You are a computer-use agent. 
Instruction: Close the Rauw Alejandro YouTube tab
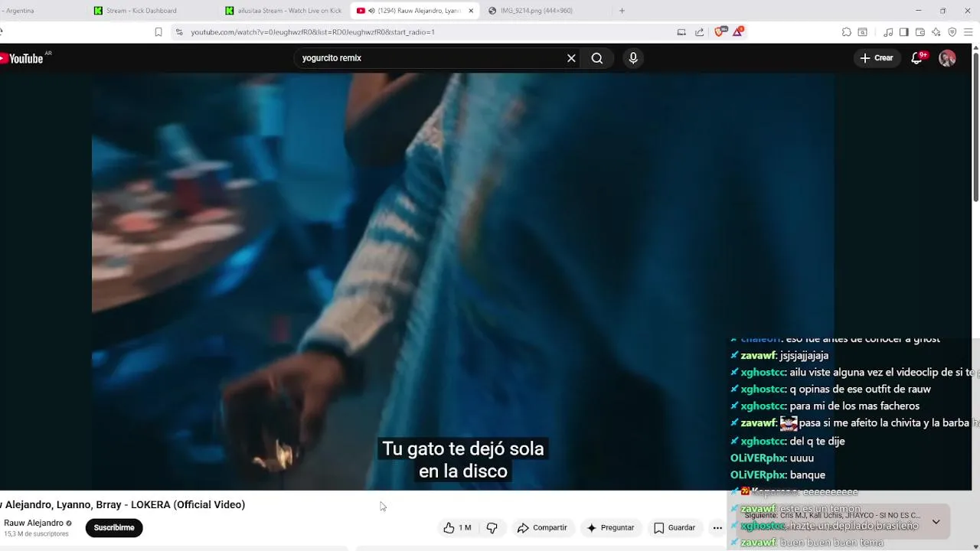471,11
